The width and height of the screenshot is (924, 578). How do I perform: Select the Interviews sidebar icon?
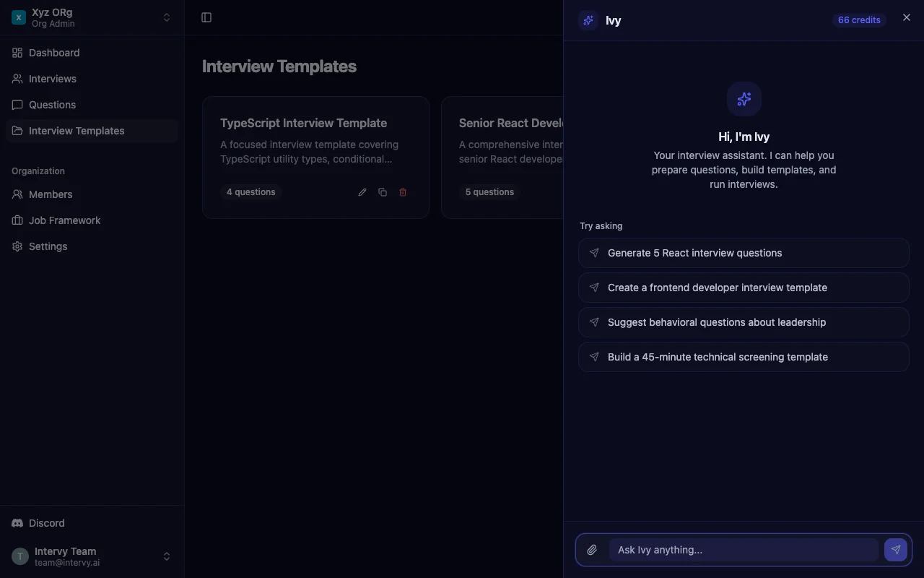pos(17,79)
